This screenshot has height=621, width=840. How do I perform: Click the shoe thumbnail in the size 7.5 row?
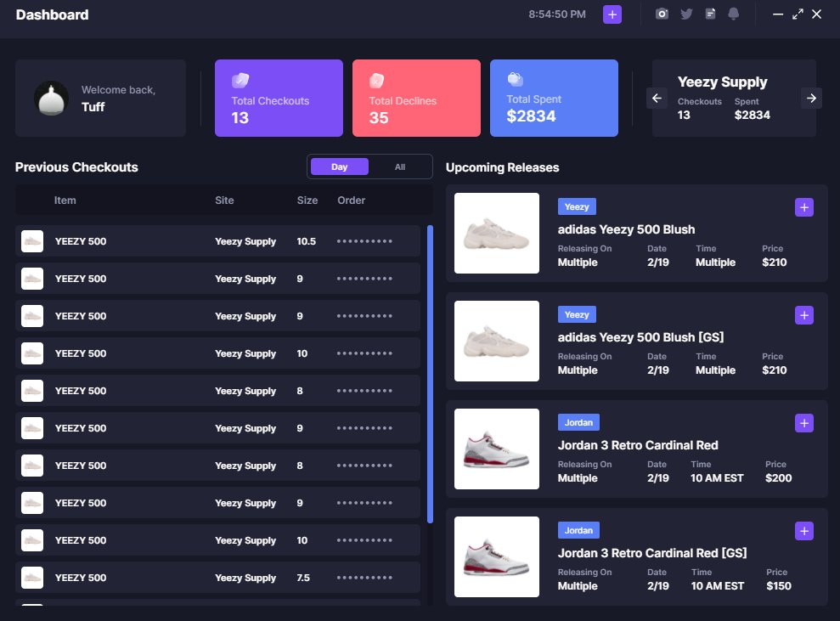(32, 578)
